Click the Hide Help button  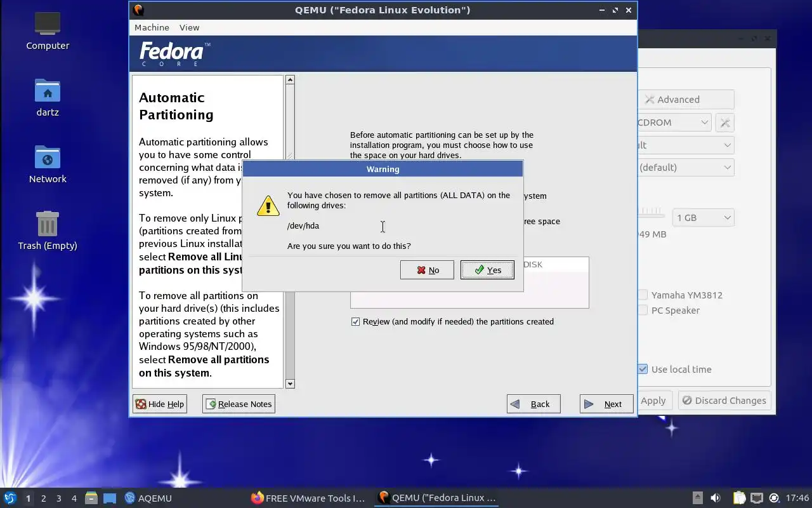(x=160, y=404)
